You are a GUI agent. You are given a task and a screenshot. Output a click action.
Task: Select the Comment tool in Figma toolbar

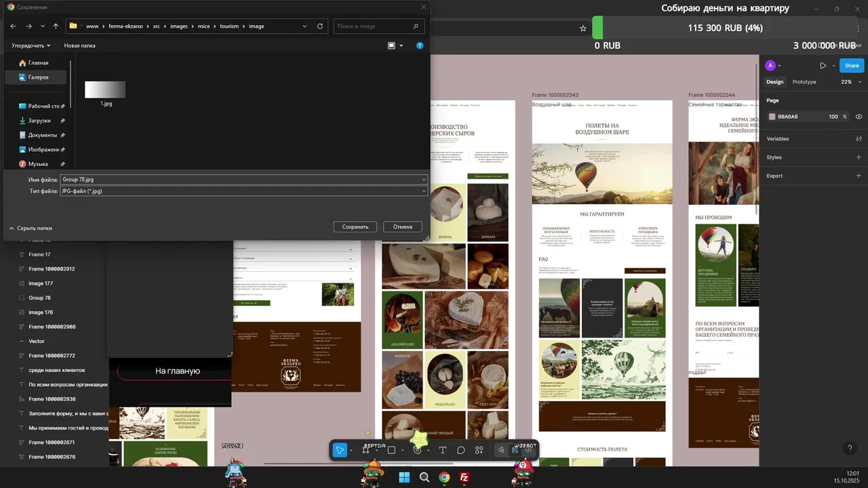[461, 450]
